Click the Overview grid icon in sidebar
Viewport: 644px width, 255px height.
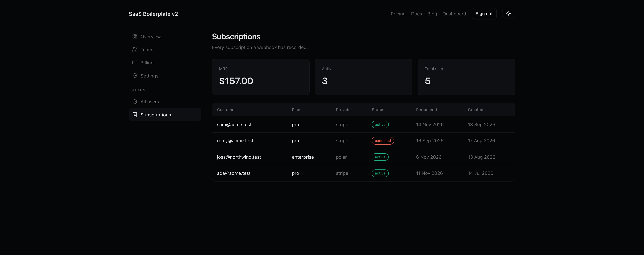click(135, 37)
